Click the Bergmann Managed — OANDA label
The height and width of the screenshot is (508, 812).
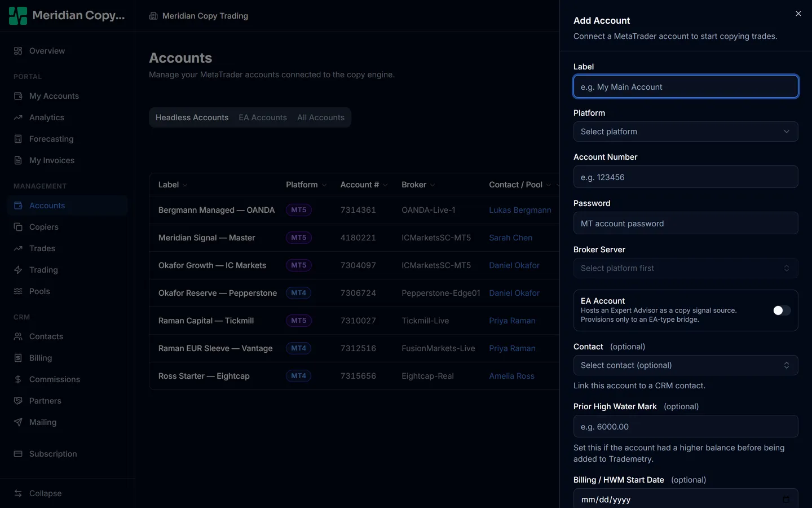pos(217,210)
